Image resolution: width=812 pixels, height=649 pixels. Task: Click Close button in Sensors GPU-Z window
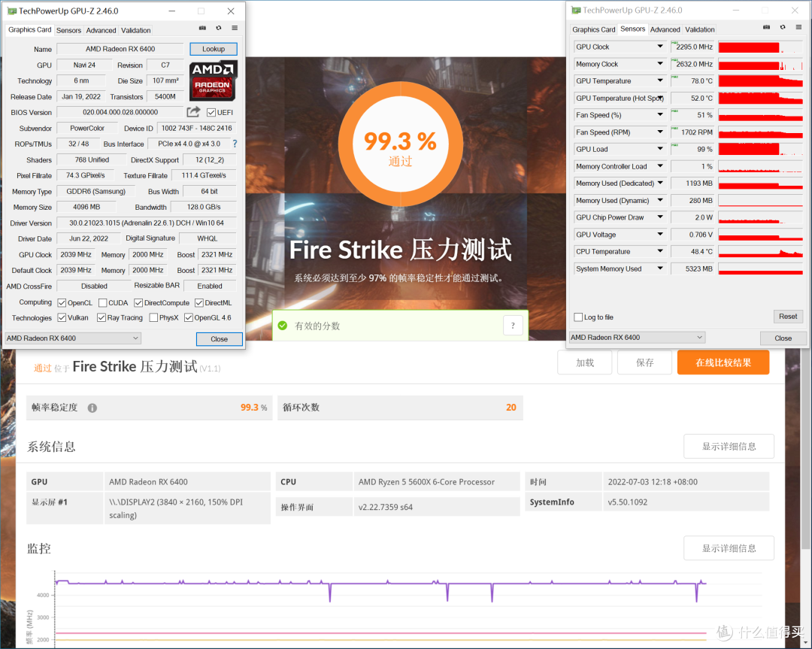pos(783,338)
